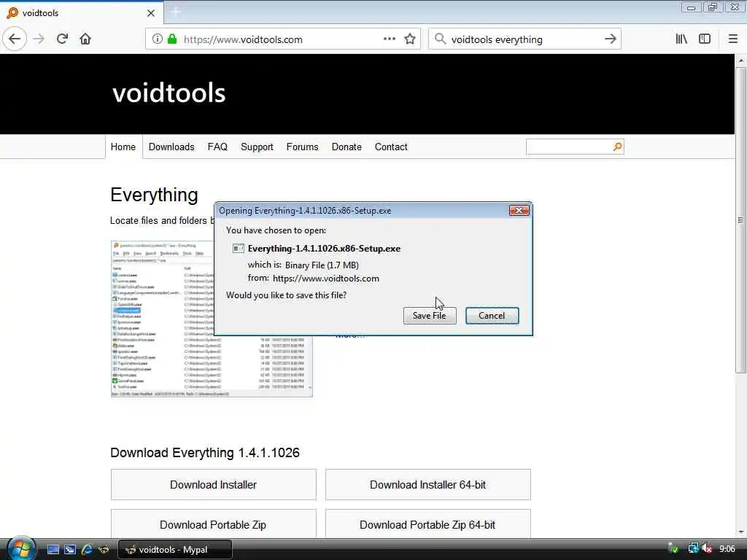
Task: Click Download Installer button
Action: pyautogui.click(x=214, y=485)
